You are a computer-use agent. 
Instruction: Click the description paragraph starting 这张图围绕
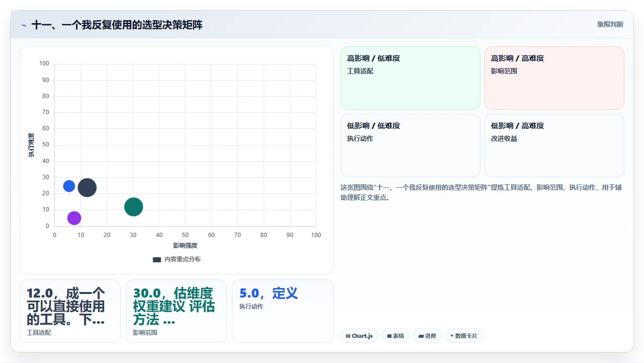pyautogui.click(x=481, y=192)
